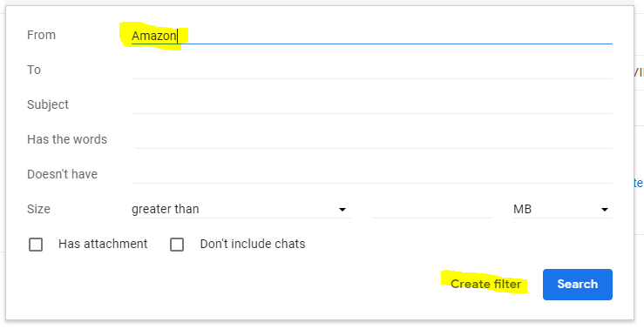
Task: Click the "Has attachment" label text
Action: 103,244
